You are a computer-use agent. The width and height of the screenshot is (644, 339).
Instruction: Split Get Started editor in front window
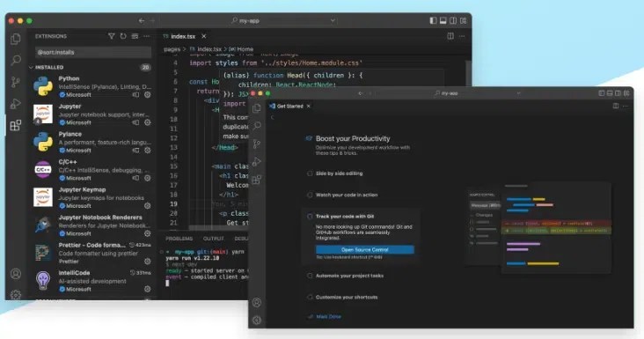pyautogui.click(x=616, y=106)
